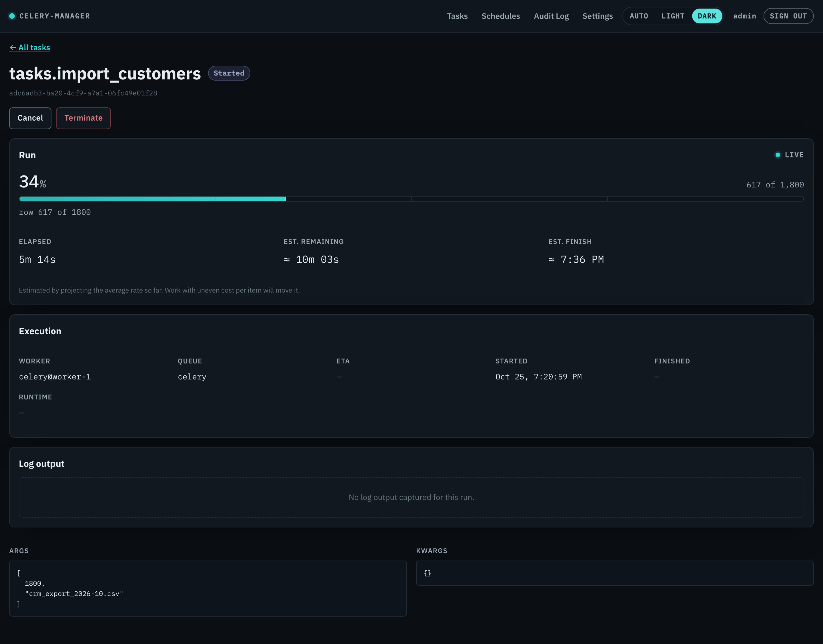Select the task UUID text
This screenshot has width=823, height=644.
click(x=83, y=93)
